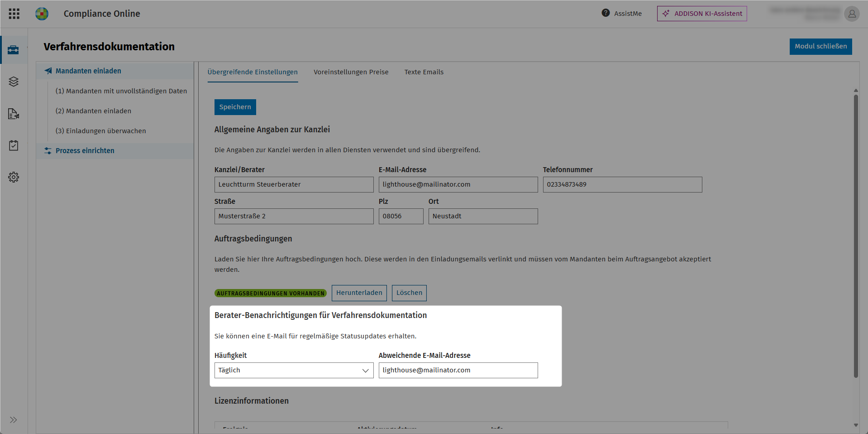868x434 pixels.
Task: Open Häufigkeit dropdown showing Täglich
Action: click(294, 370)
